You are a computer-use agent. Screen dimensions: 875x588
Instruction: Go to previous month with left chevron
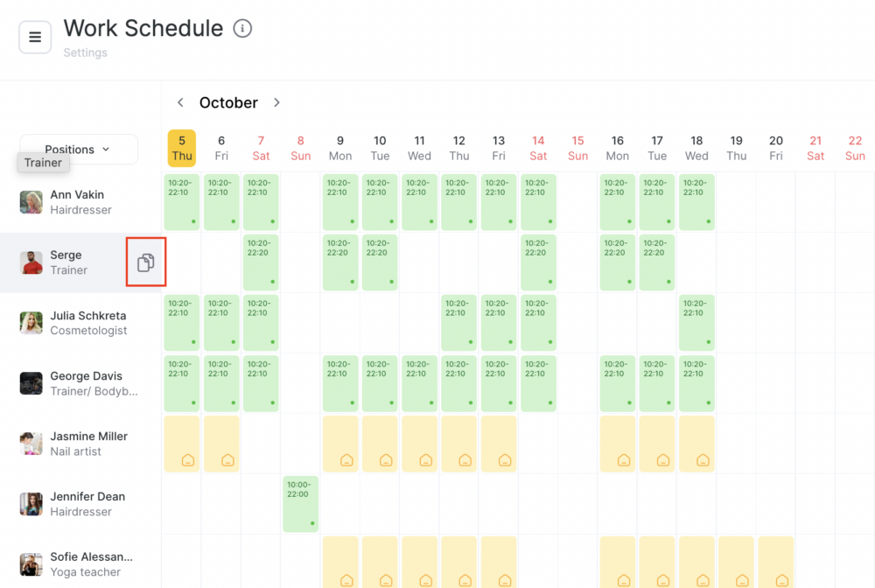point(180,102)
